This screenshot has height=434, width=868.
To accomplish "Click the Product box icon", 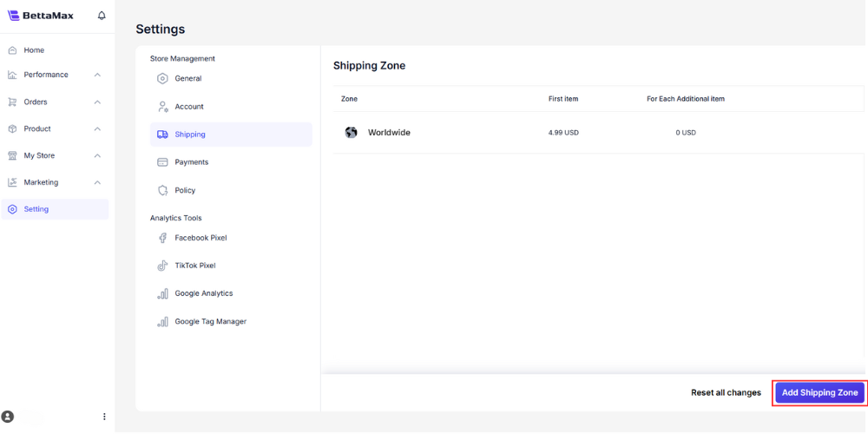I will (x=12, y=129).
